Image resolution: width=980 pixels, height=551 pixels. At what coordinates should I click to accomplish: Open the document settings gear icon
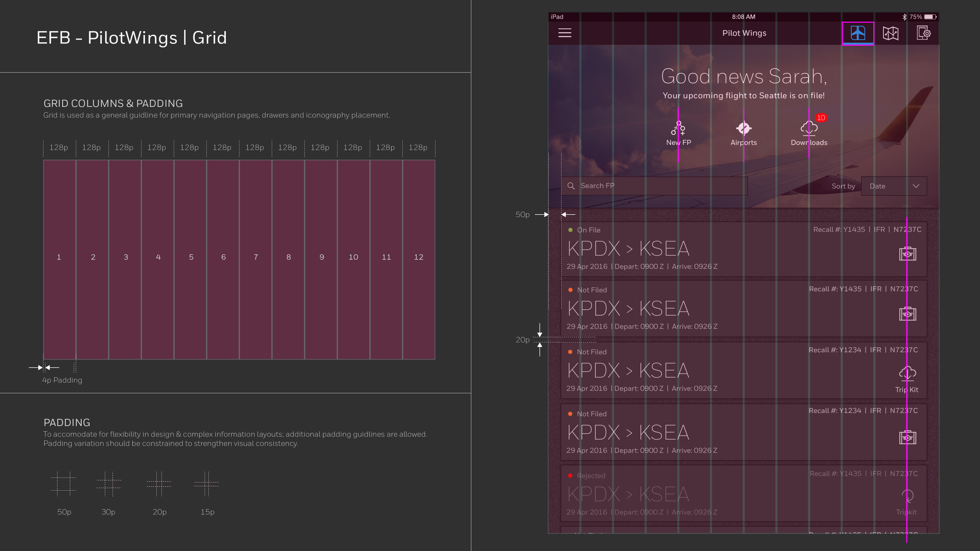tap(923, 33)
